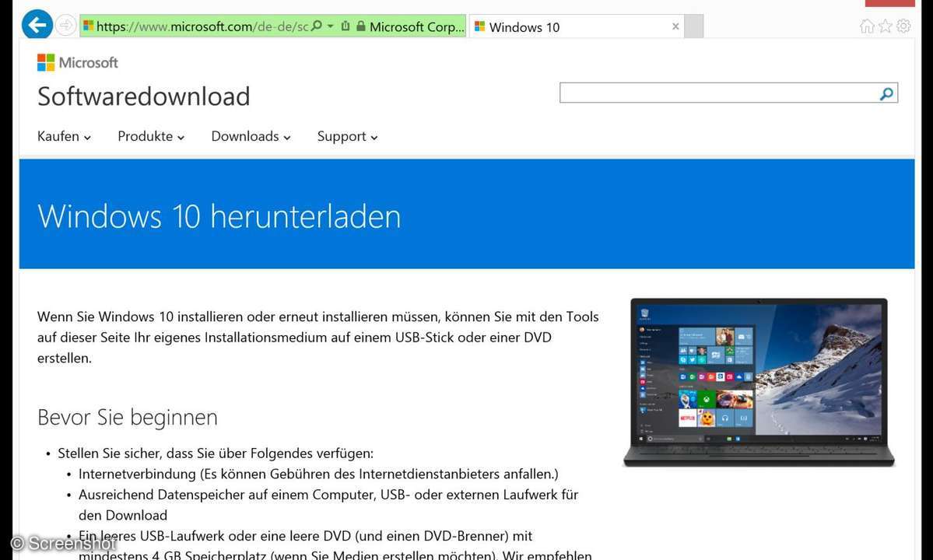Click the Microsoft Corp certificate label
The image size is (933, 560).
click(416, 26)
